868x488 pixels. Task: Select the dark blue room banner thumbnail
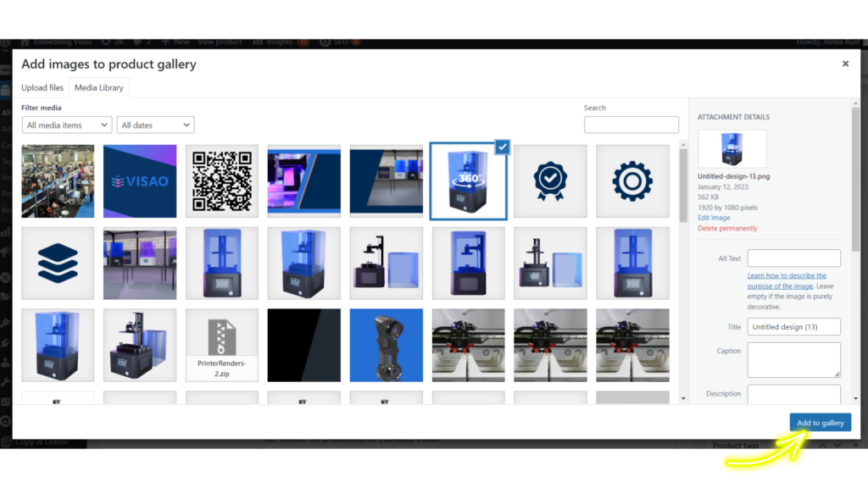coord(387,181)
